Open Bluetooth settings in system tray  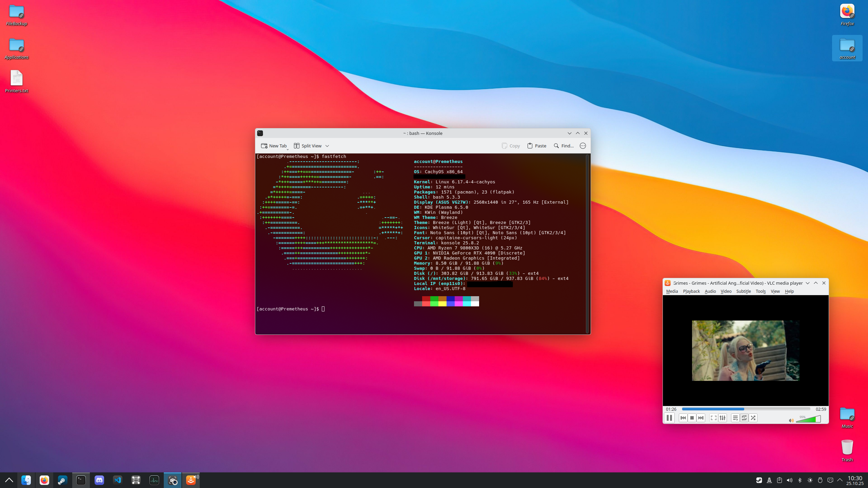pos(800,480)
